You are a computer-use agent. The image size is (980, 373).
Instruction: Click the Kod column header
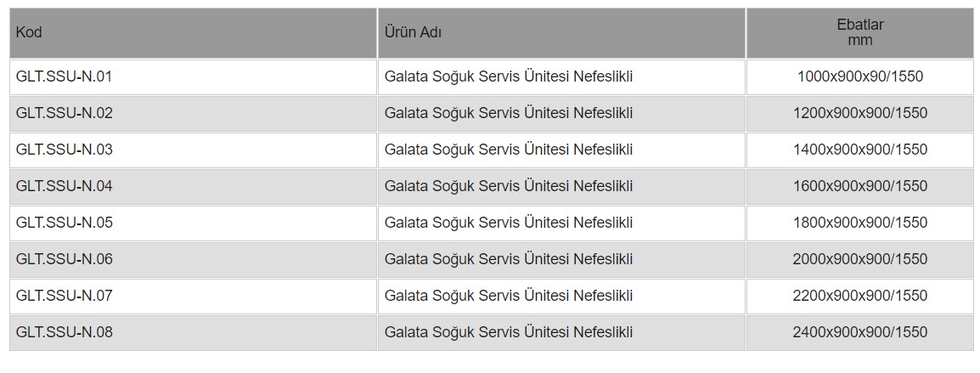[193, 33]
